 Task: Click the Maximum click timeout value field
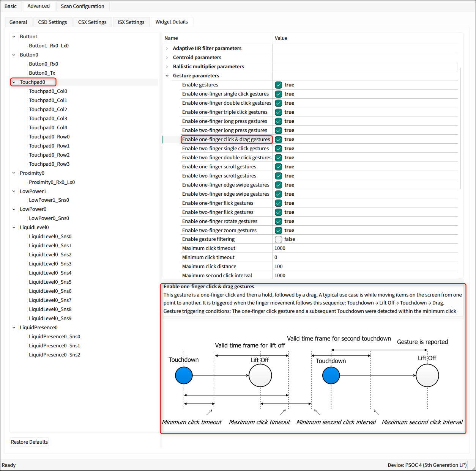point(364,248)
